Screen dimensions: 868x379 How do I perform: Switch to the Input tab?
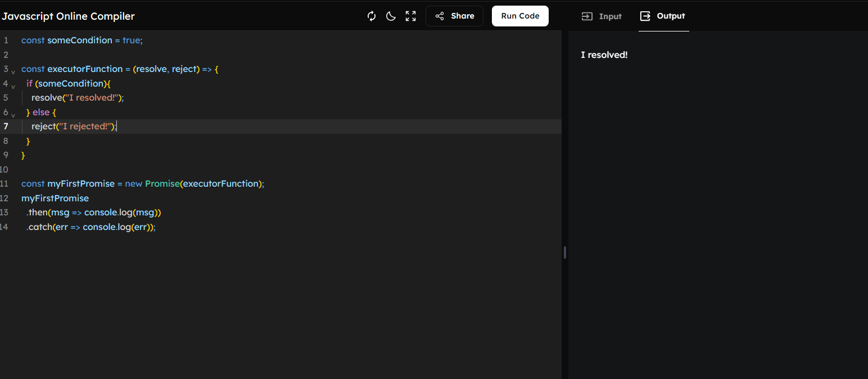click(602, 16)
